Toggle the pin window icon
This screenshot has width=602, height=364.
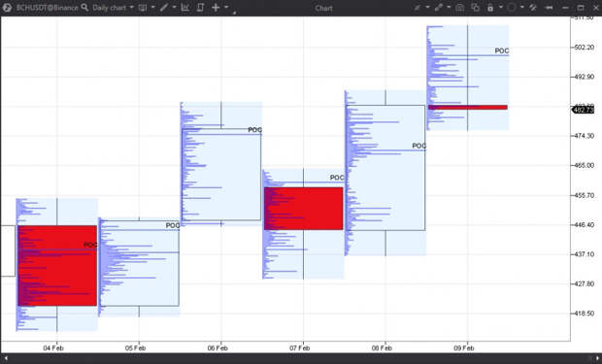[x=549, y=8]
